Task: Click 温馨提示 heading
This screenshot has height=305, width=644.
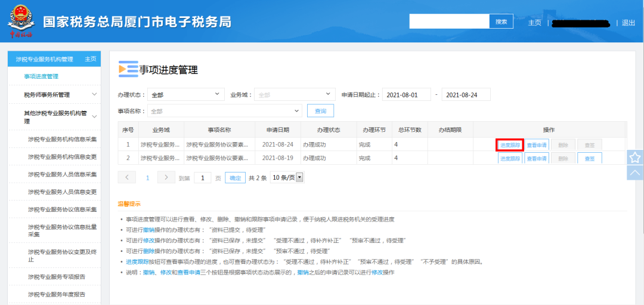Action: coord(129,204)
